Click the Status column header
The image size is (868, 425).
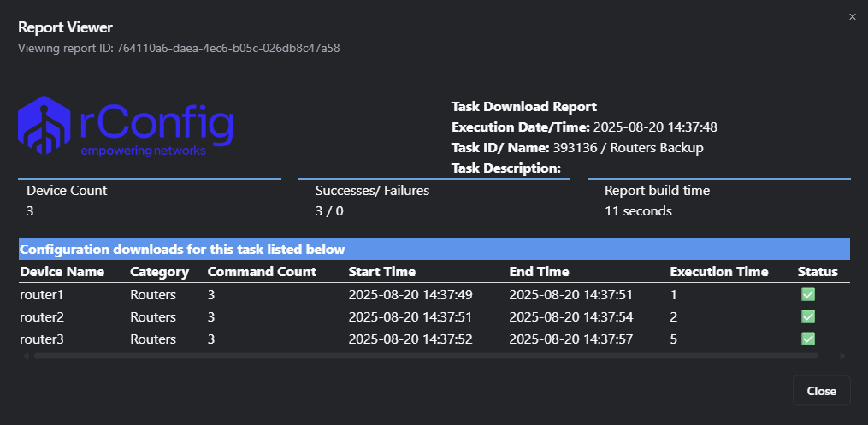point(818,272)
